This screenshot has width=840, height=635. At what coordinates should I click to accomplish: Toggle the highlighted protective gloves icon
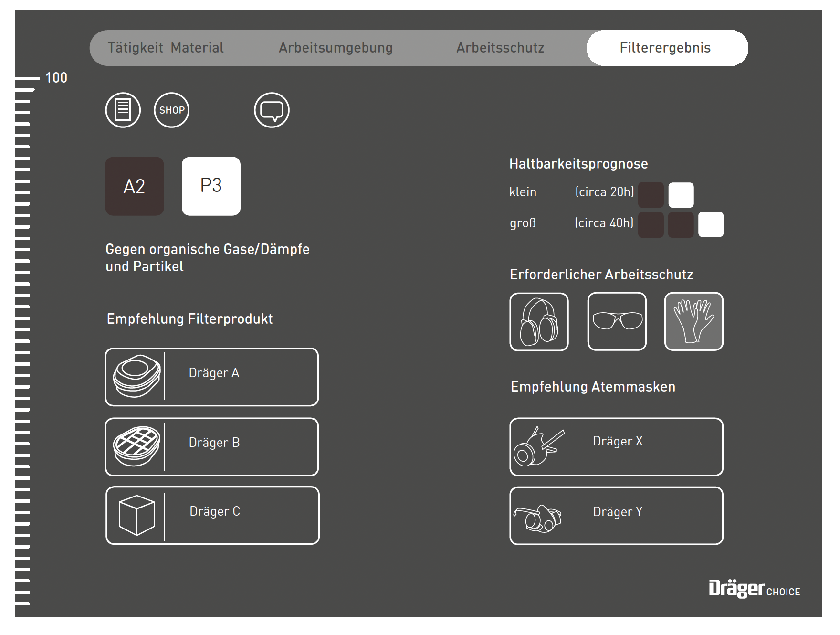[693, 322]
